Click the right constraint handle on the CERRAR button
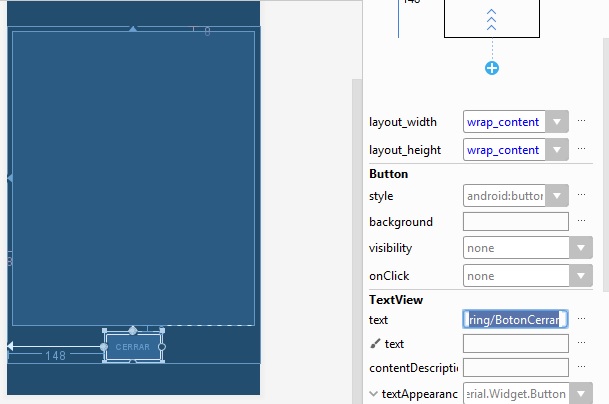 click(x=162, y=347)
